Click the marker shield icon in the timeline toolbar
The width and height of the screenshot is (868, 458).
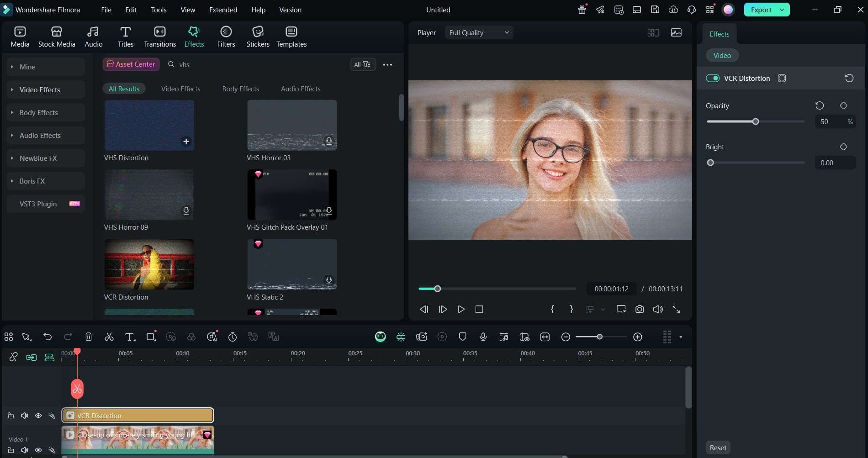coord(462,337)
